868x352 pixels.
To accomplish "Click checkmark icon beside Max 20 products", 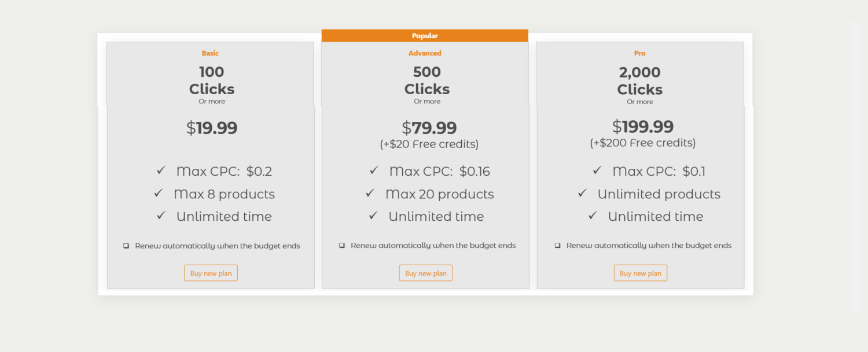I will click(x=370, y=193).
